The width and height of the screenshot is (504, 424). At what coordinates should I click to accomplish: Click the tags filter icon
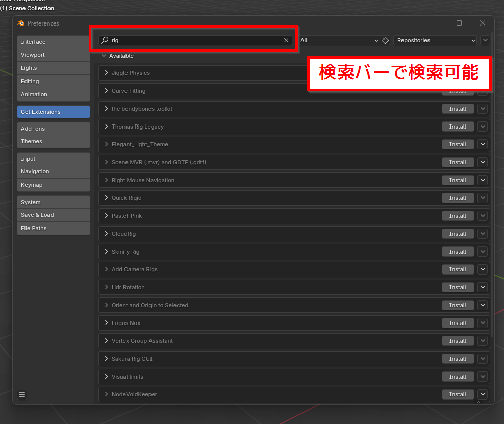coord(385,40)
